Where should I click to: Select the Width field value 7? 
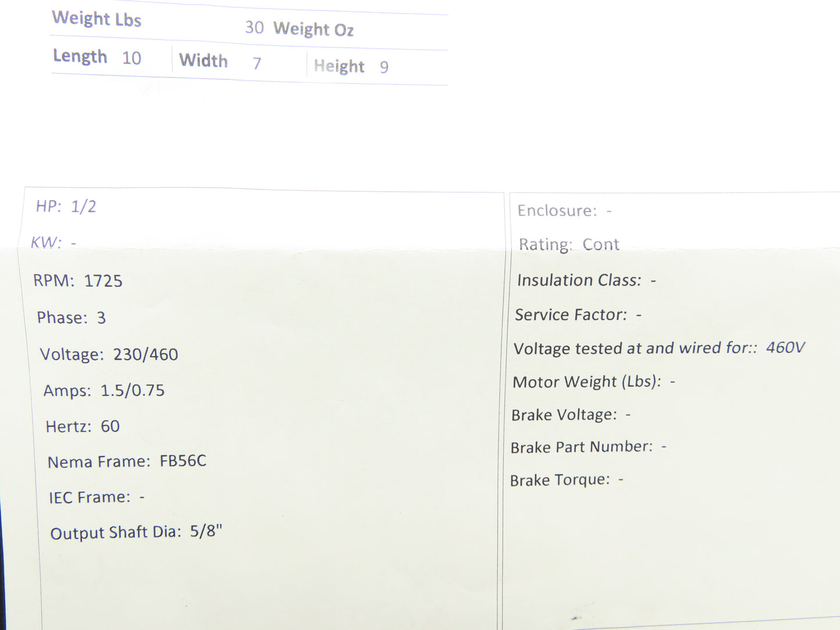click(x=256, y=63)
